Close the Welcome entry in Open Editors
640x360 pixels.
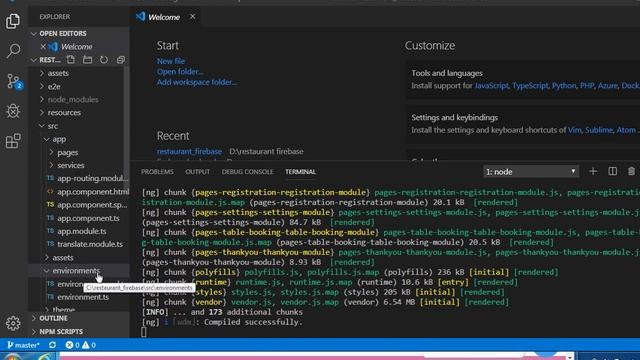tap(43, 47)
